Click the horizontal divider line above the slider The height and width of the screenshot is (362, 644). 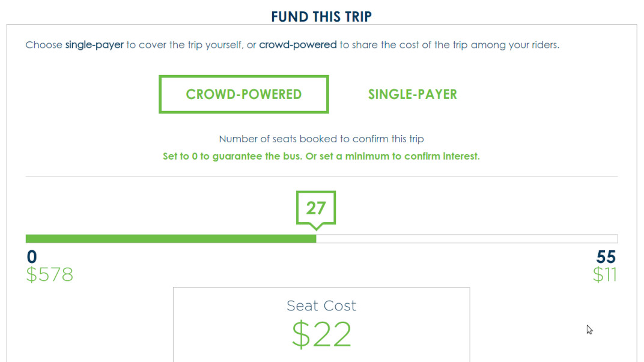(x=321, y=176)
